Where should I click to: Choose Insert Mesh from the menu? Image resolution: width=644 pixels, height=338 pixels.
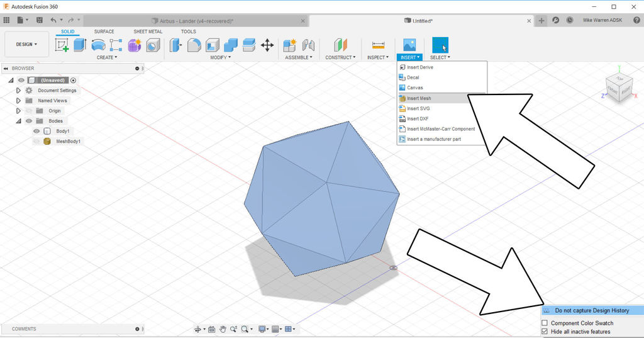tap(442, 98)
